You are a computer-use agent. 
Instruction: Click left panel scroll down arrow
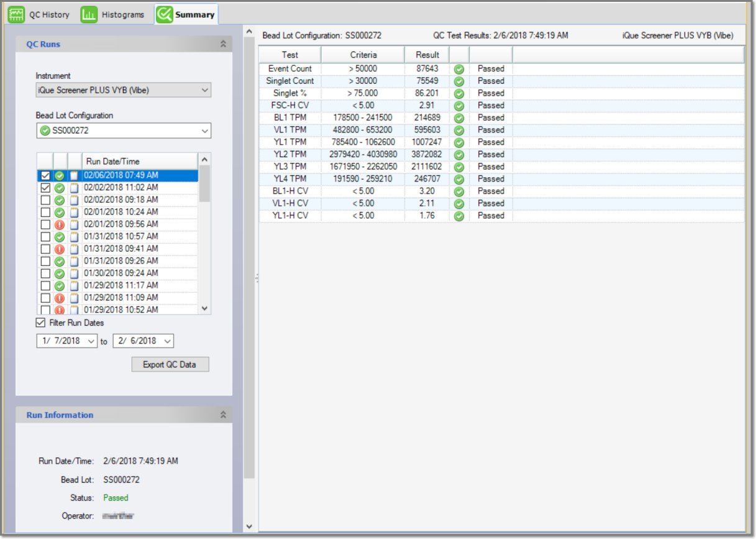tap(249, 527)
